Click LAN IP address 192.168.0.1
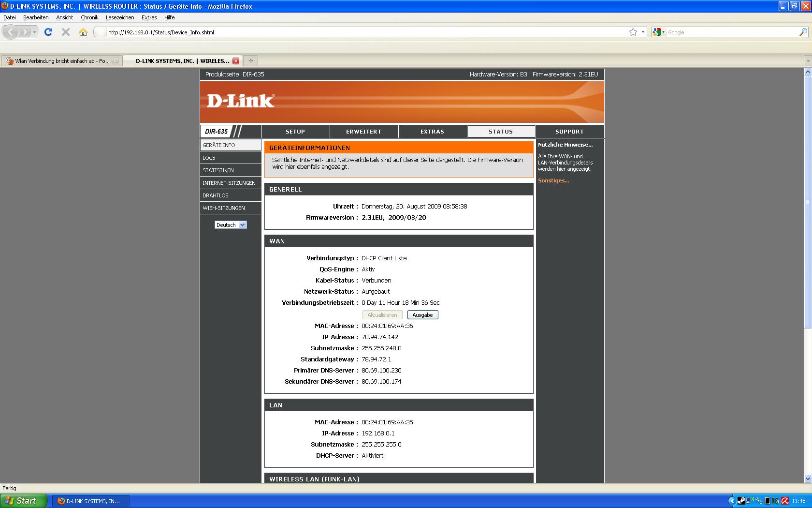Screen dimensions: 812x508 [x=378, y=433]
